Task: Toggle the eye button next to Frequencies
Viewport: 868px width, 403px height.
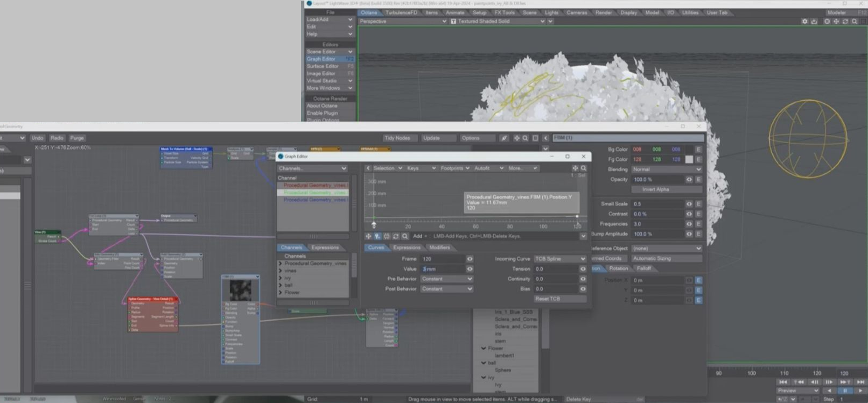Action: click(x=689, y=224)
